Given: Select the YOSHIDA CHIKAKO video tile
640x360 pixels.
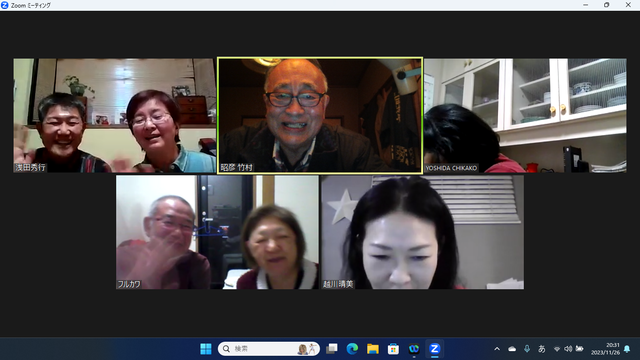Looking at the screenshot, I should pos(525,116).
